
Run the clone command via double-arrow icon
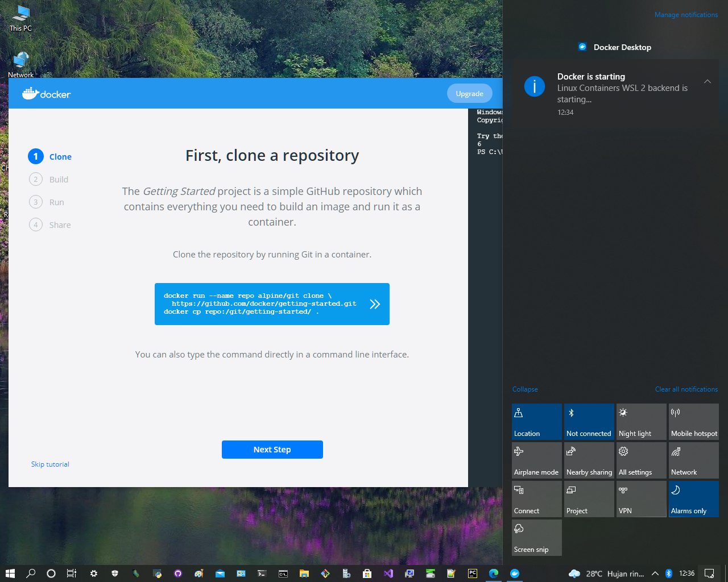[x=374, y=304]
